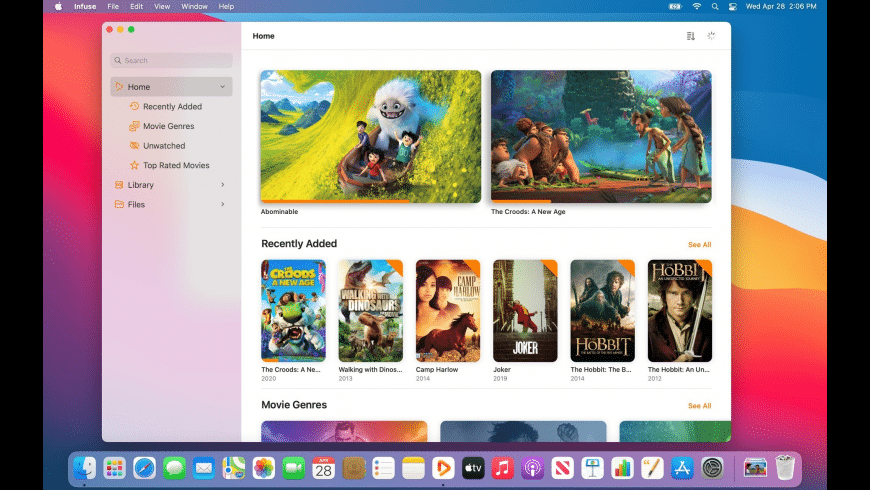Click the Unwatched icon in sidebar
Viewport: 870px width, 490px height.
tap(134, 146)
